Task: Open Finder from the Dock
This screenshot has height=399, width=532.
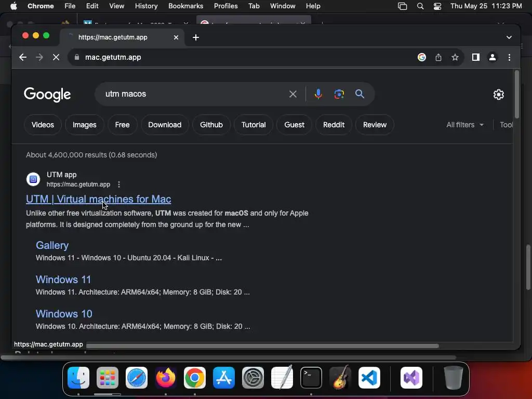Action: 78,378
